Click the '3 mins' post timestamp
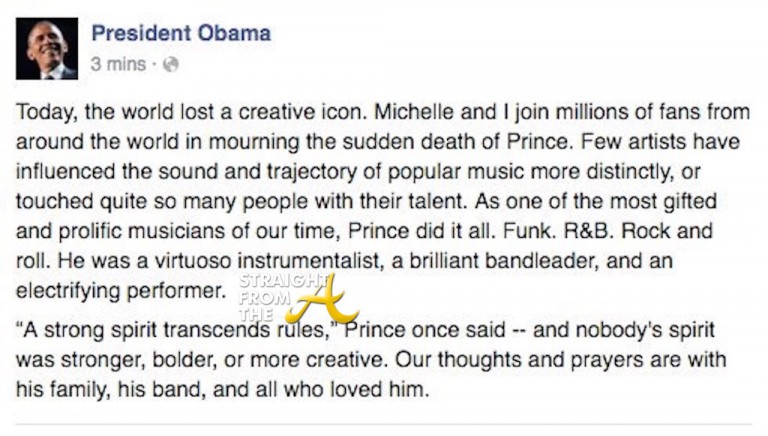768x436 pixels. [117, 64]
